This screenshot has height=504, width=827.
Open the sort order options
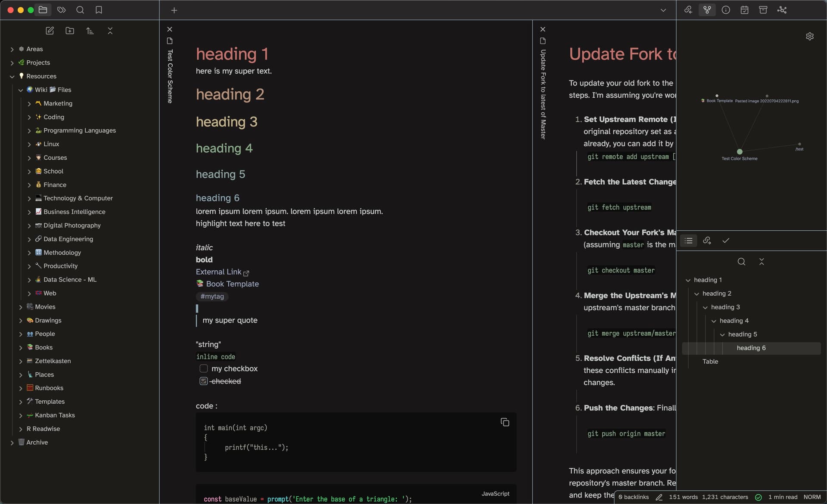[x=90, y=31]
